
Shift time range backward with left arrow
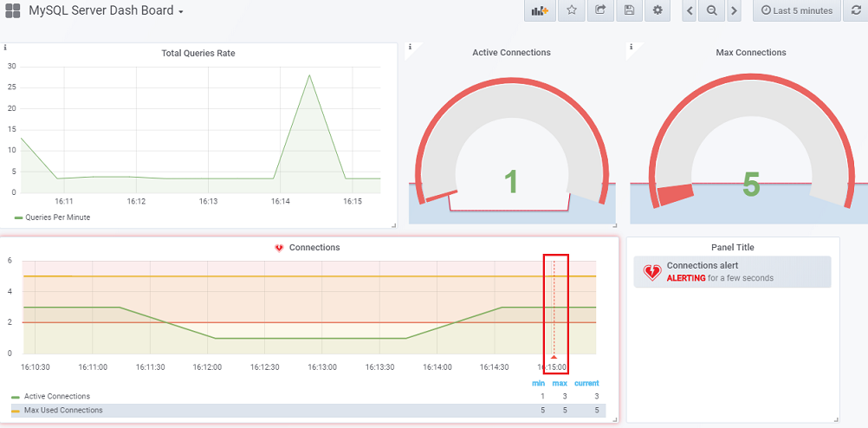[x=690, y=10]
